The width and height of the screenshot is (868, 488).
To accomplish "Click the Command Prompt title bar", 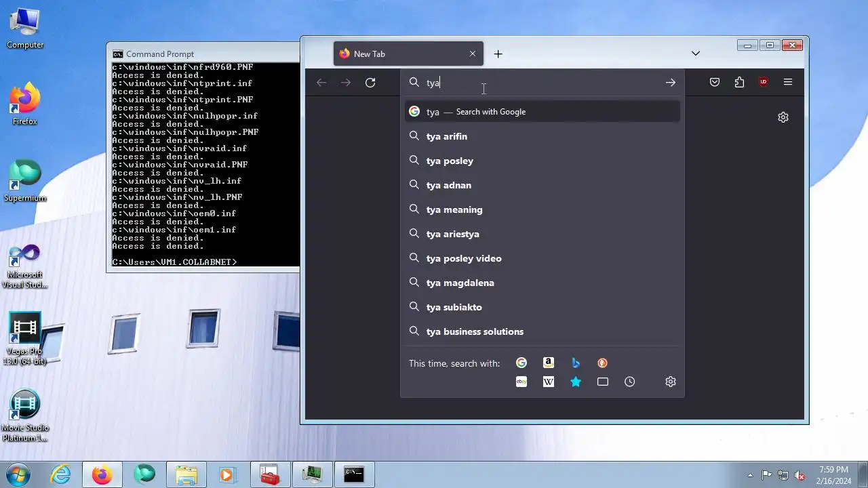I will pyautogui.click(x=203, y=54).
